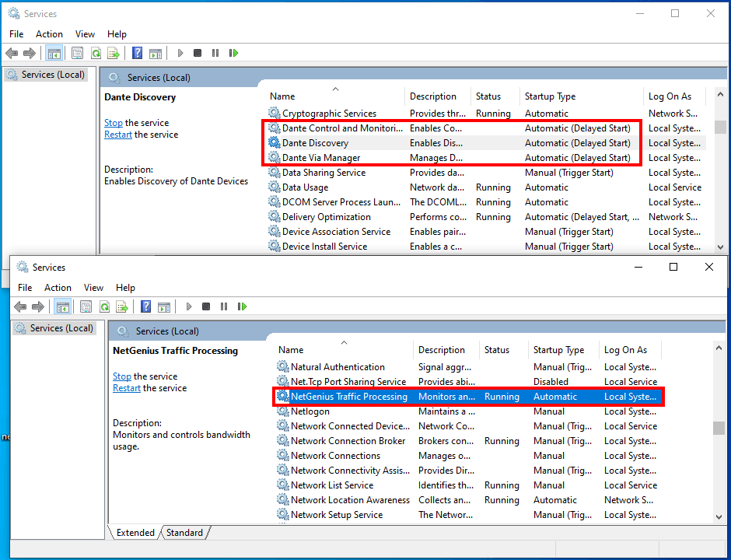The image size is (731, 560).
Task: Open Help icon in NetGenius Services window
Action: tap(146, 306)
